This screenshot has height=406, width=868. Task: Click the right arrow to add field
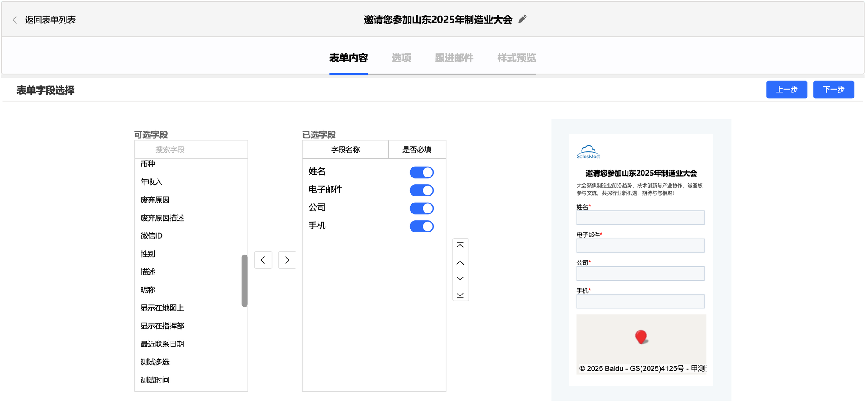click(287, 260)
